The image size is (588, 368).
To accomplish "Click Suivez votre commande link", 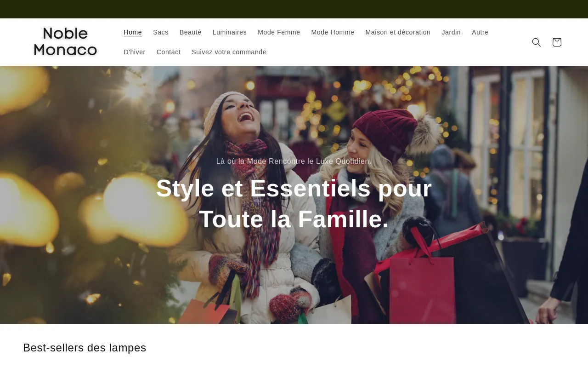I will point(229,52).
